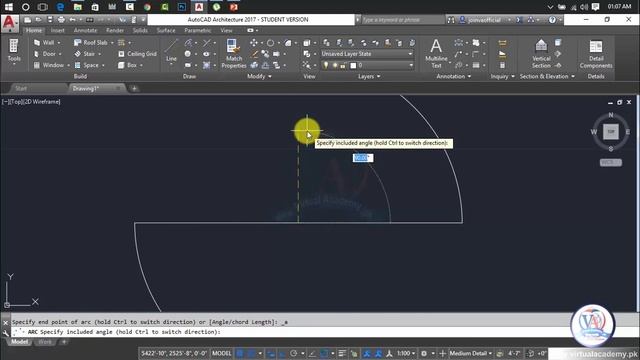The height and width of the screenshot is (360, 640).
Task: Click the Model layout tab
Action: (20, 342)
